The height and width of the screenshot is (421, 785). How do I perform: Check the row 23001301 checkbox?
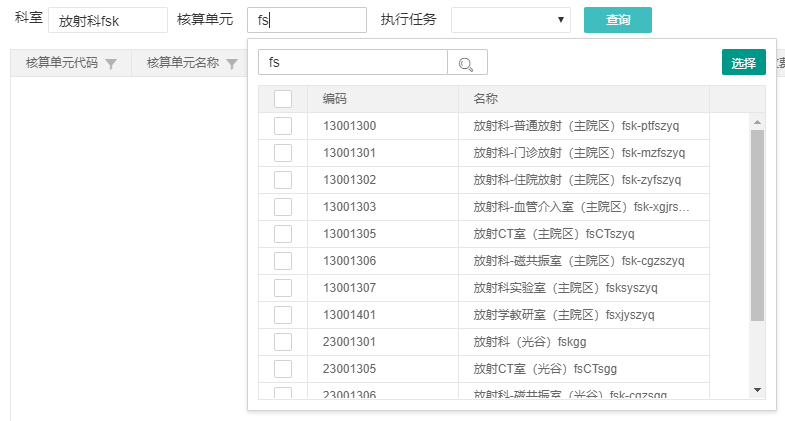pos(283,342)
